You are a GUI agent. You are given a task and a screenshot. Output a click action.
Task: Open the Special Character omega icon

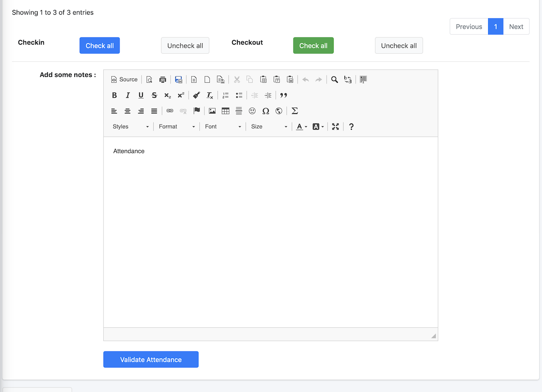click(266, 111)
